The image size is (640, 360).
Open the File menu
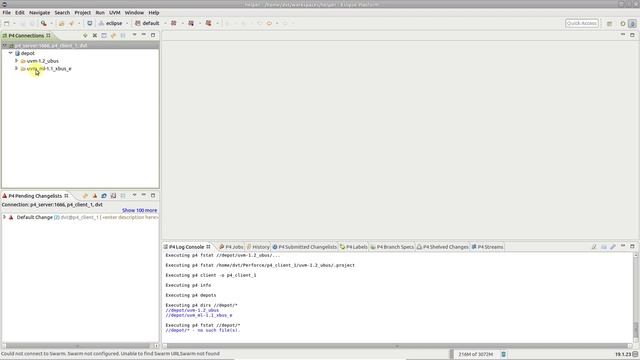click(x=7, y=13)
